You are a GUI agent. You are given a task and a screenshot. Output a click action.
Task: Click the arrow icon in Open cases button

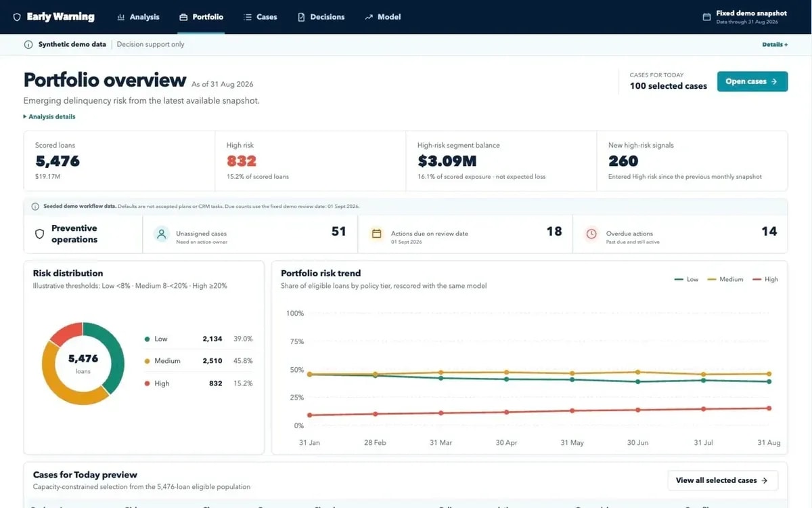(774, 81)
